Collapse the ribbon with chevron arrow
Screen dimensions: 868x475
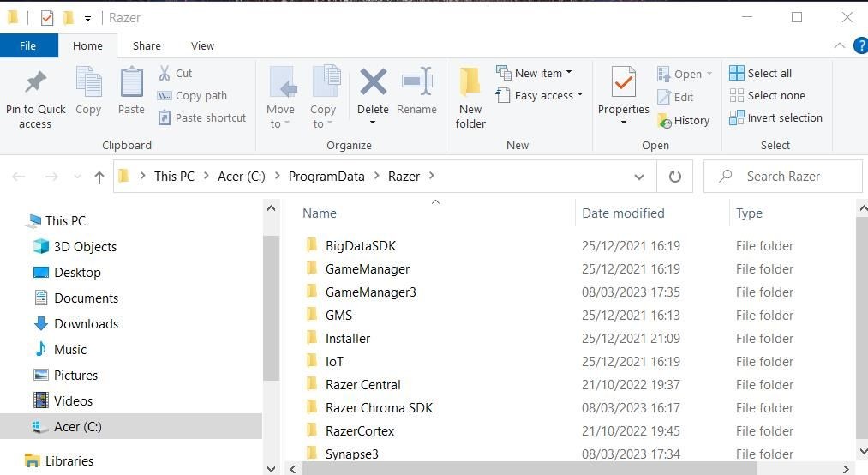[x=840, y=45]
